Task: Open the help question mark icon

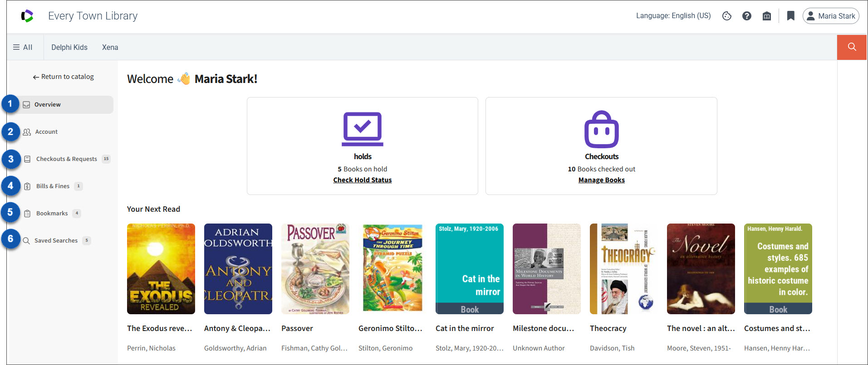Action: pos(747,16)
